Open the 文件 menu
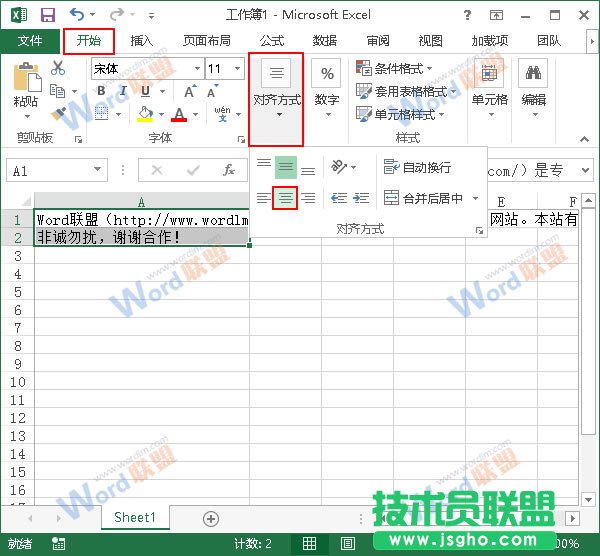Image resolution: width=600 pixels, height=556 pixels. tap(30, 41)
